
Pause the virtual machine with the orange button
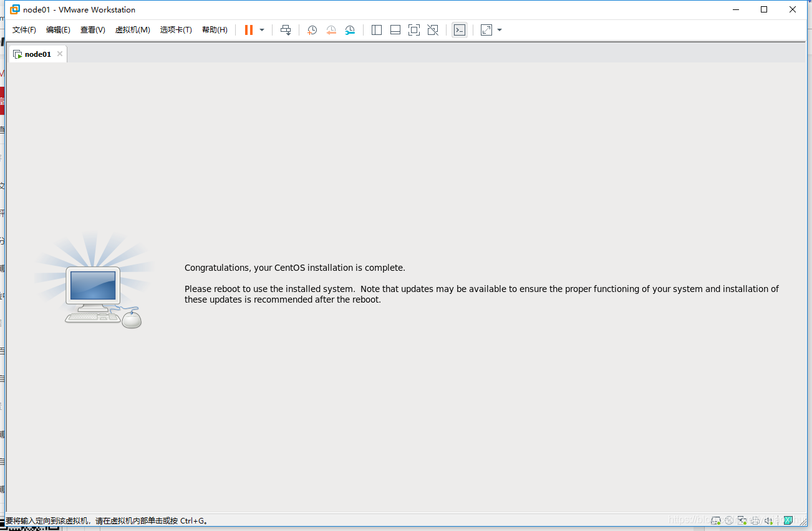pos(249,30)
